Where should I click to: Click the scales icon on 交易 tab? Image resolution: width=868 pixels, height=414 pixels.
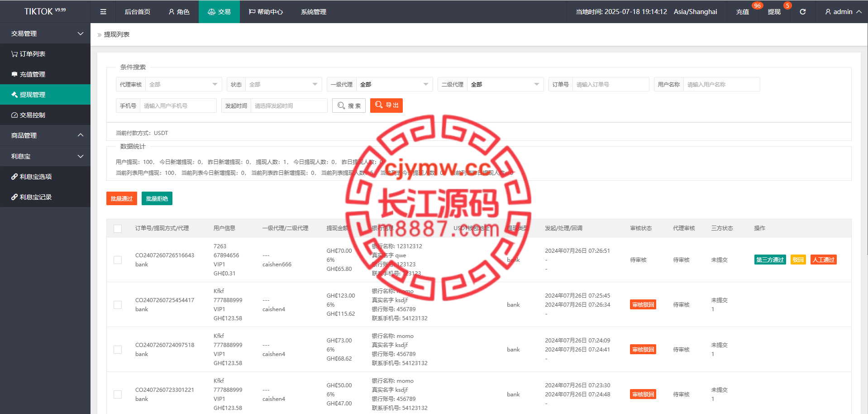click(211, 12)
